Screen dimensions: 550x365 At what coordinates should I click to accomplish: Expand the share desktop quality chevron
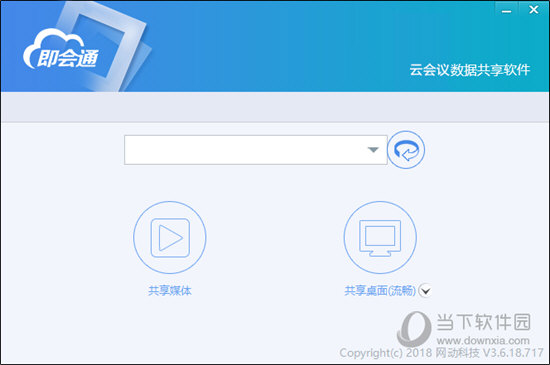tap(425, 290)
